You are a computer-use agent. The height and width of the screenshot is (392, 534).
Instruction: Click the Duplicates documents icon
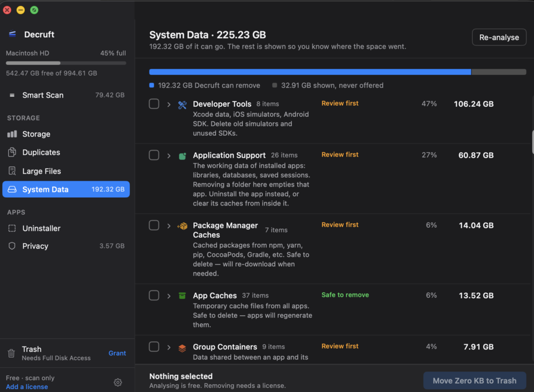click(x=12, y=152)
